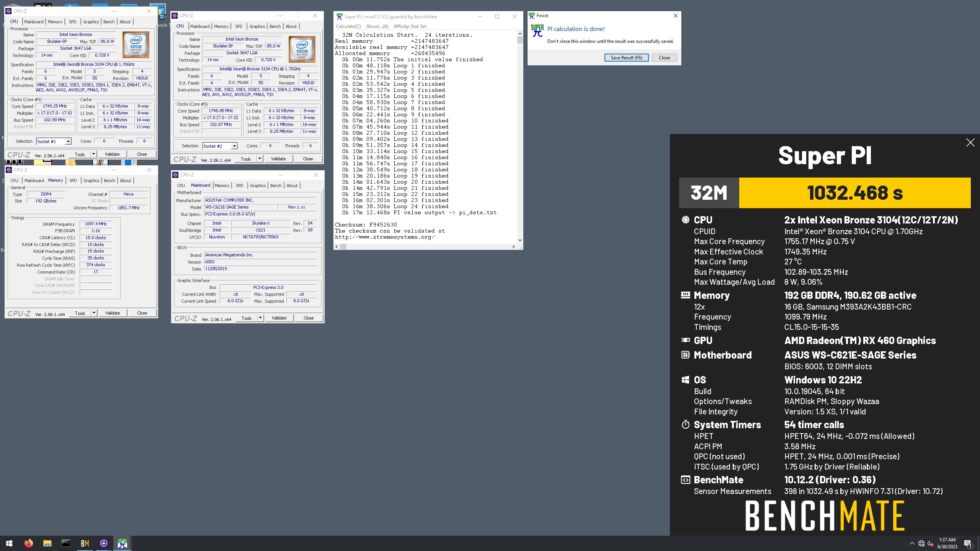Click the Super PI vertical scrollbar up arrow
Viewport: 980px width, 551px height.
pyautogui.click(x=520, y=34)
